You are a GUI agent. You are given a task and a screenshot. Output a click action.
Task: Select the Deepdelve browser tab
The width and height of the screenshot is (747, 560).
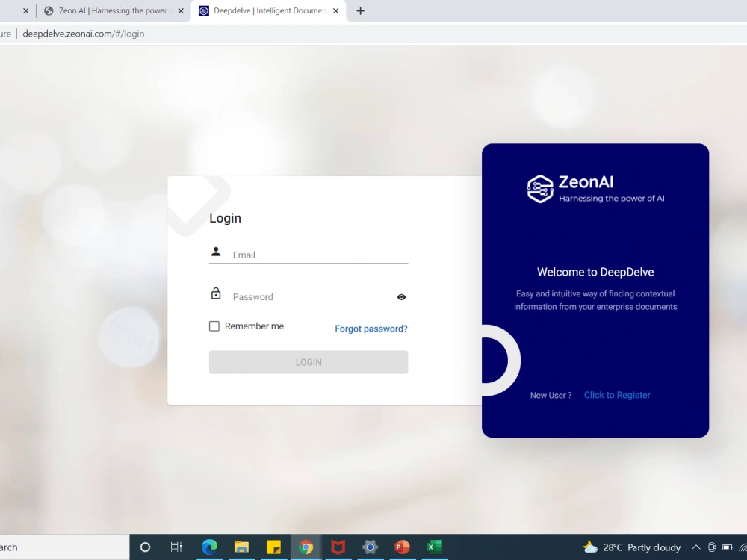point(269,11)
